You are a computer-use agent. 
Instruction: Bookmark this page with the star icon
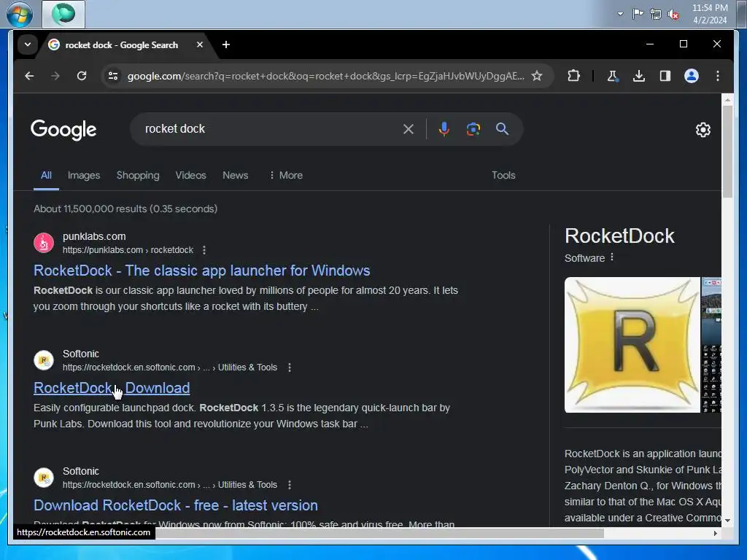[537, 76]
